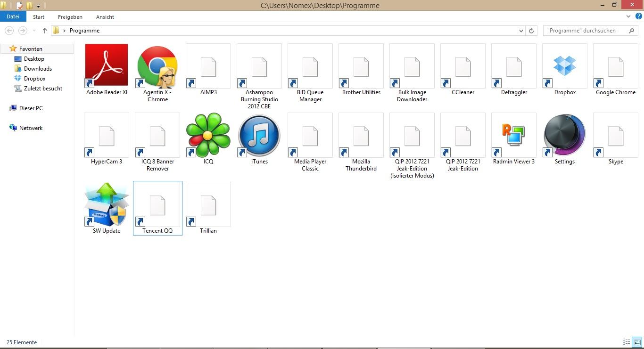Select the CCleaner shortcut

(463, 70)
